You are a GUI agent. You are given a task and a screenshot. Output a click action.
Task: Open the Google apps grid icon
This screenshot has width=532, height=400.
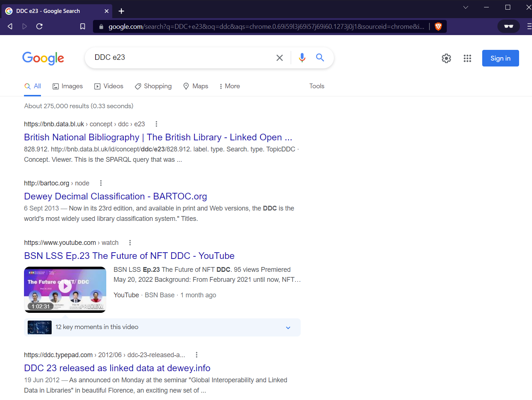(467, 58)
